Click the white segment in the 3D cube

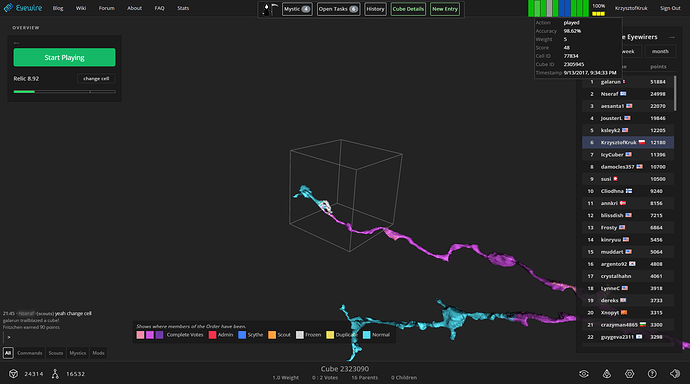coord(325,206)
